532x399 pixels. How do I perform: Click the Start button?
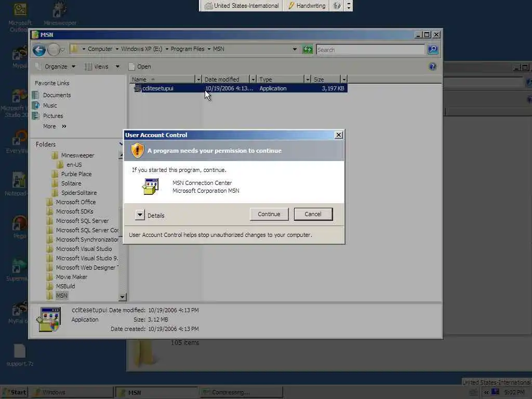tap(14, 392)
